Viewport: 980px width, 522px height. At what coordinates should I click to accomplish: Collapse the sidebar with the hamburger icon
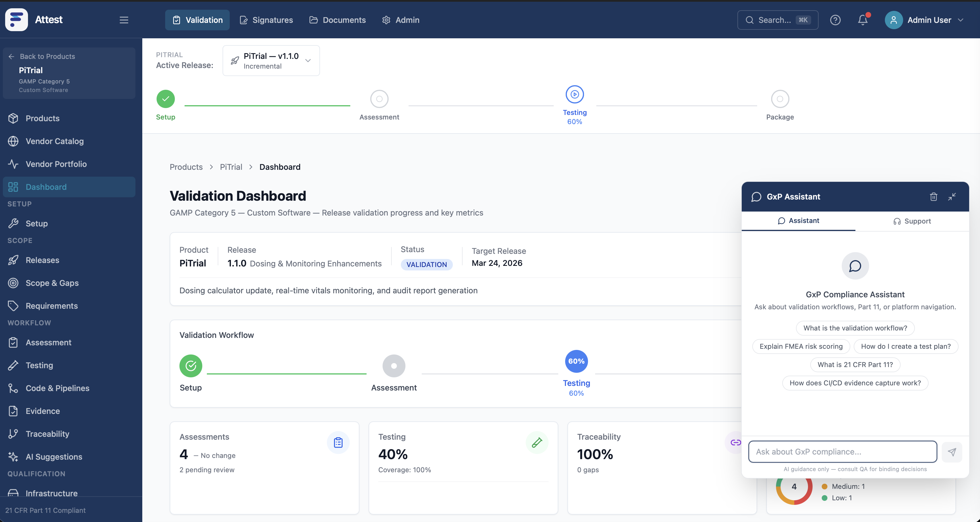point(124,20)
